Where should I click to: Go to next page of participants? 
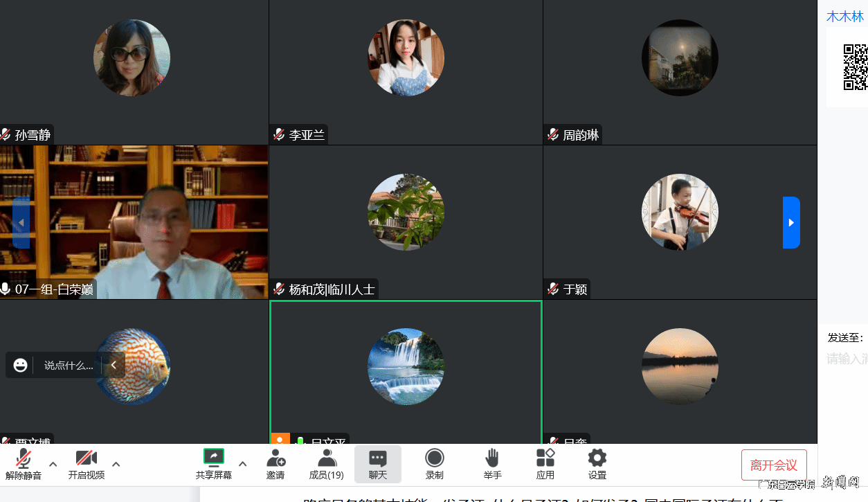coord(791,222)
